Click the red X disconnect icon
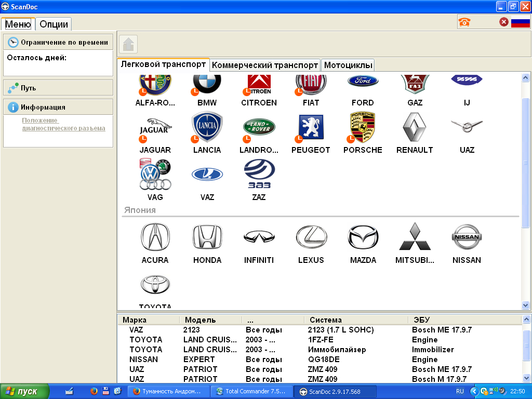The image size is (532, 399). [x=504, y=22]
